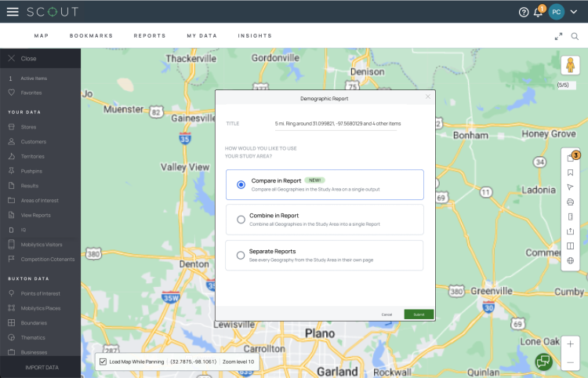Screen dimensions: 588x378
Task: Open study area icon with badge 3
Action: click(x=571, y=158)
